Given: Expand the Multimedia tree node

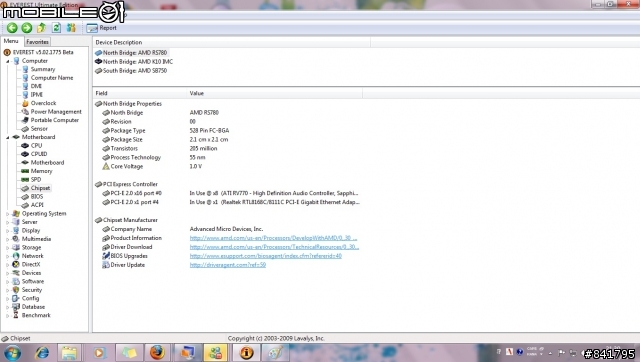Looking at the screenshot, I should pos(7,239).
